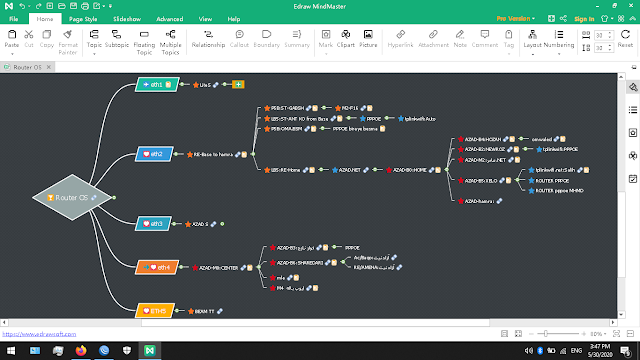Click the zoom slider handle

pos(546,333)
